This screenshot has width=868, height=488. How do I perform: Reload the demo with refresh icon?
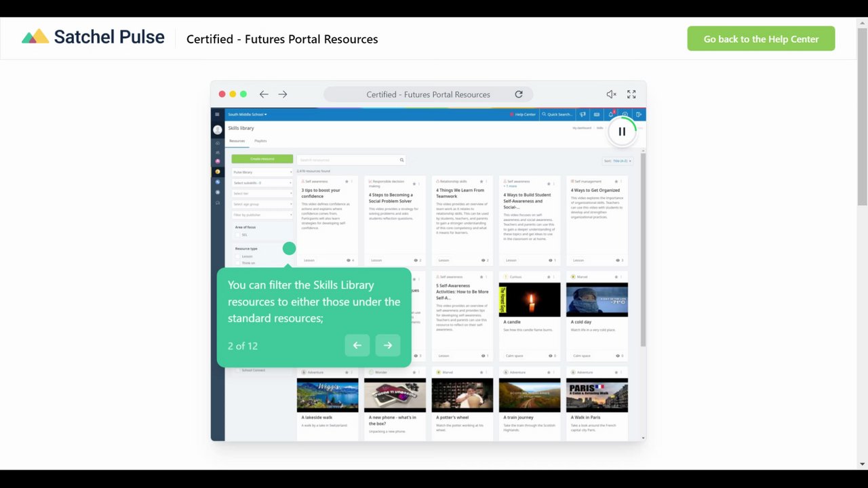coord(519,94)
